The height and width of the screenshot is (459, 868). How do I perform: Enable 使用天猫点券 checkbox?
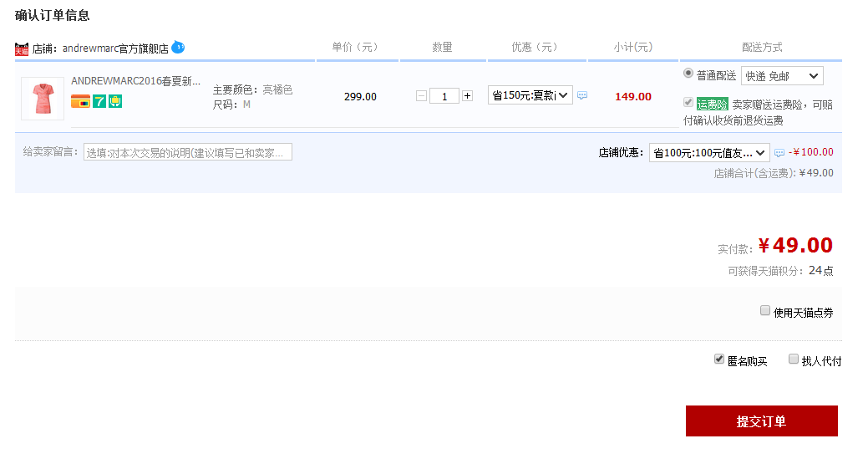point(765,311)
